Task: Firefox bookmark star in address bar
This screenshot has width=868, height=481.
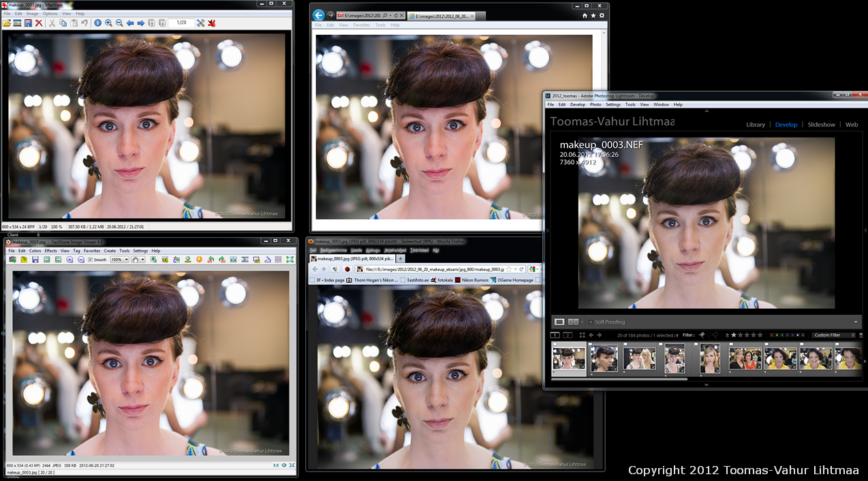Action: (508, 269)
